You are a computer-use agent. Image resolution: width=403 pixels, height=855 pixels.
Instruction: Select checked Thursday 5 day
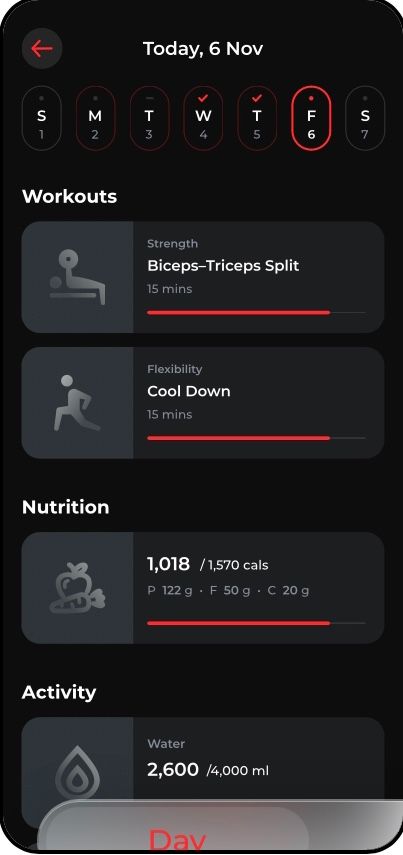tap(257, 118)
